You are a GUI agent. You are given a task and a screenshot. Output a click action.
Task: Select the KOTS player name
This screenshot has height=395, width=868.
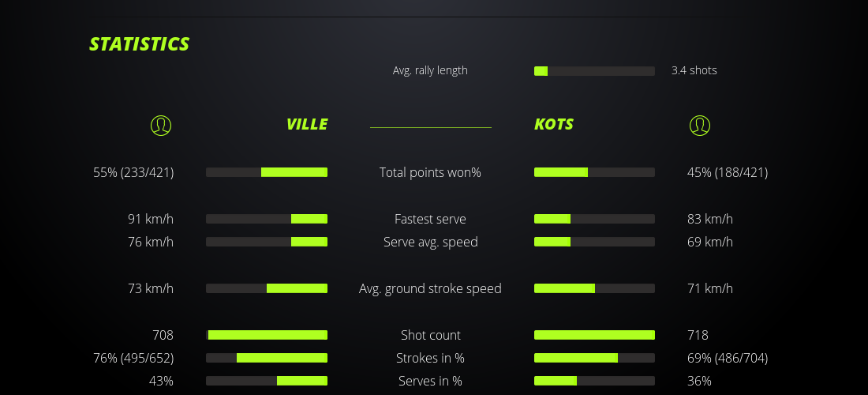pyautogui.click(x=554, y=124)
